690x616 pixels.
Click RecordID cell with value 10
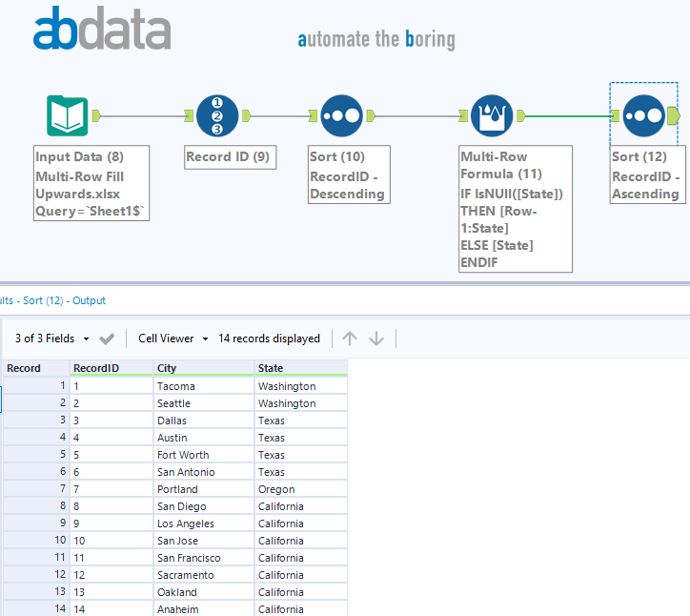pyautogui.click(x=112, y=541)
